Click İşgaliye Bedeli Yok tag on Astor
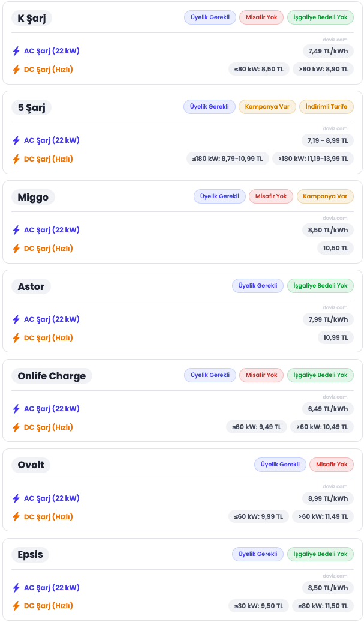 (320, 286)
